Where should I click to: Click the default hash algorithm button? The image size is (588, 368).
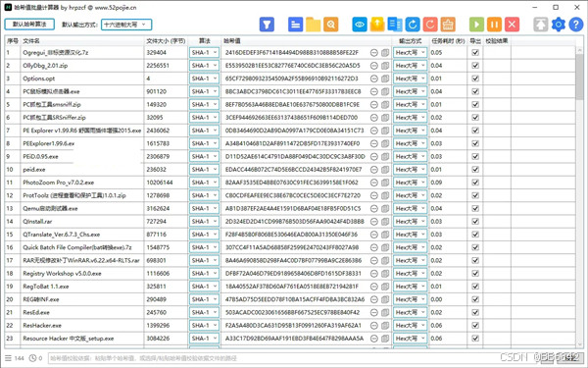pyautogui.click(x=29, y=25)
